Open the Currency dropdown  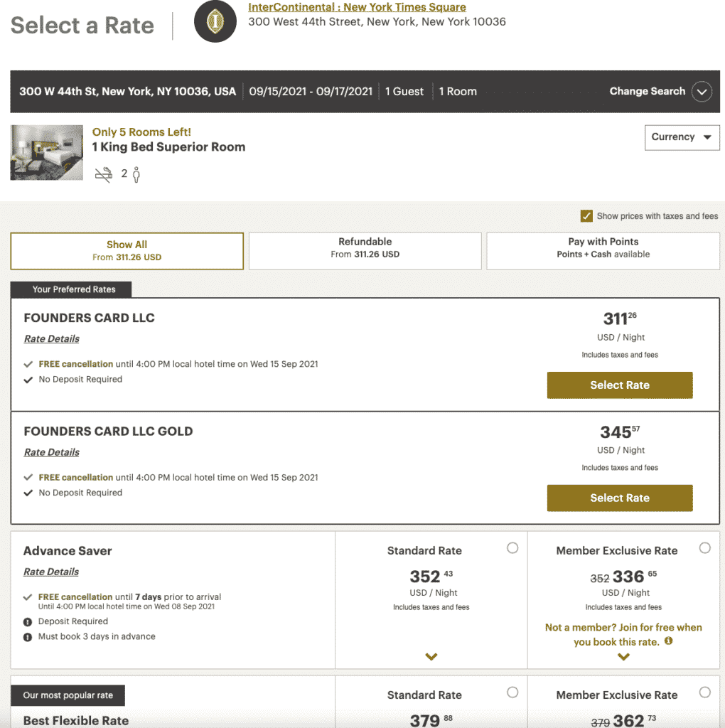[681, 137]
